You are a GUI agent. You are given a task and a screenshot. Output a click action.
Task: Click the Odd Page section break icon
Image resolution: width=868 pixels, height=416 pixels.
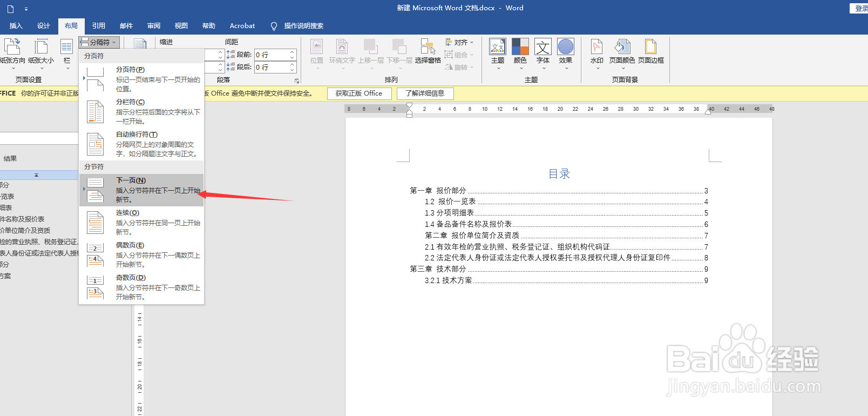(96, 287)
